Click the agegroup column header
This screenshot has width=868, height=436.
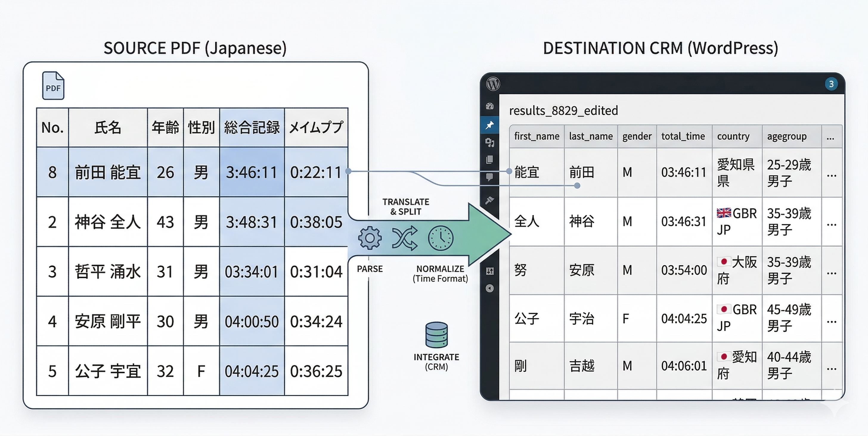[x=787, y=136]
